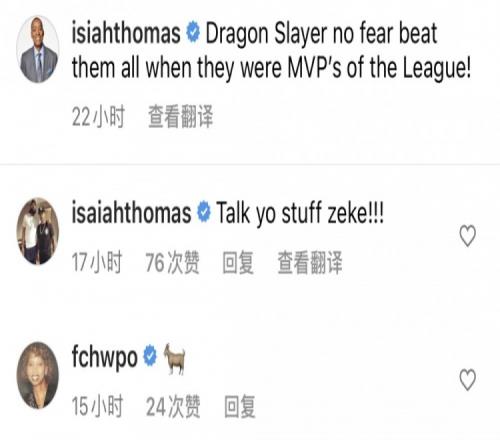Like the fchwpo goat comment heart
The height and width of the screenshot is (440, 500).
[x=467, y=380]
